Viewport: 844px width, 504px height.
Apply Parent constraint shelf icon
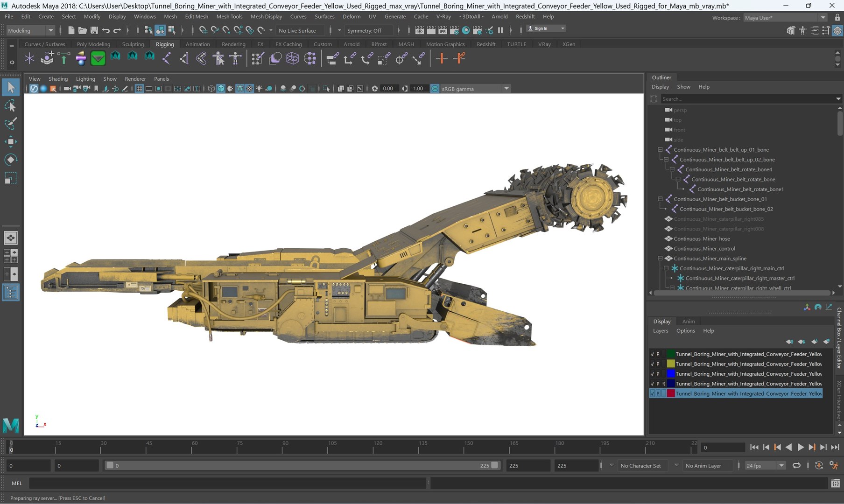click(x=332, y=58)
